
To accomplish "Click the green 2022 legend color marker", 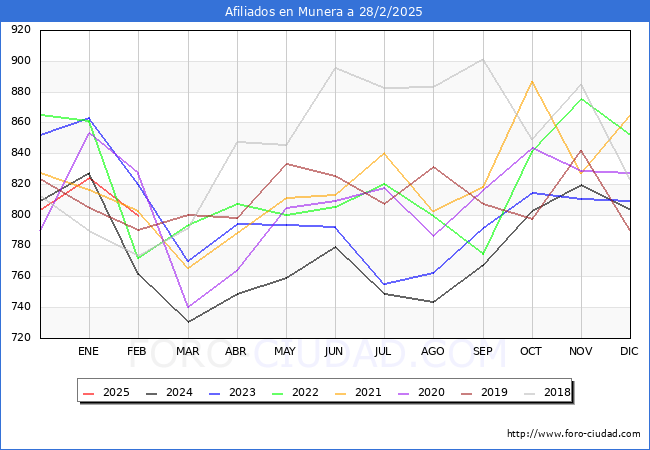I will pos(278,393).
